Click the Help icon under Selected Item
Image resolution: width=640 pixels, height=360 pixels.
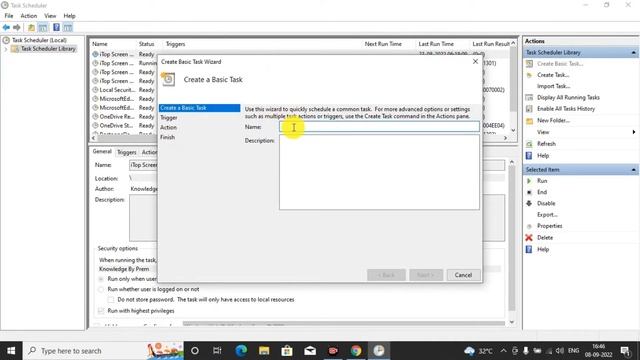point(529,249)
